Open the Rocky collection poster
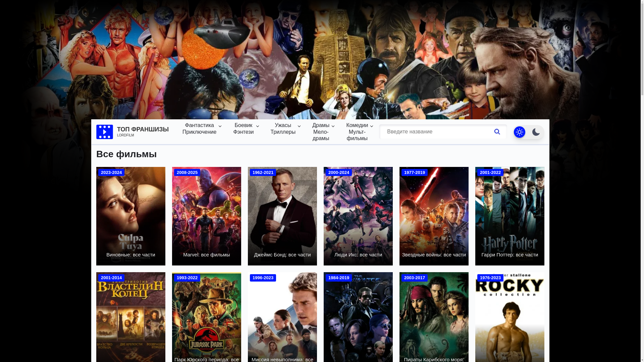This screenshot has height=362, width=644. click(510, 317)
